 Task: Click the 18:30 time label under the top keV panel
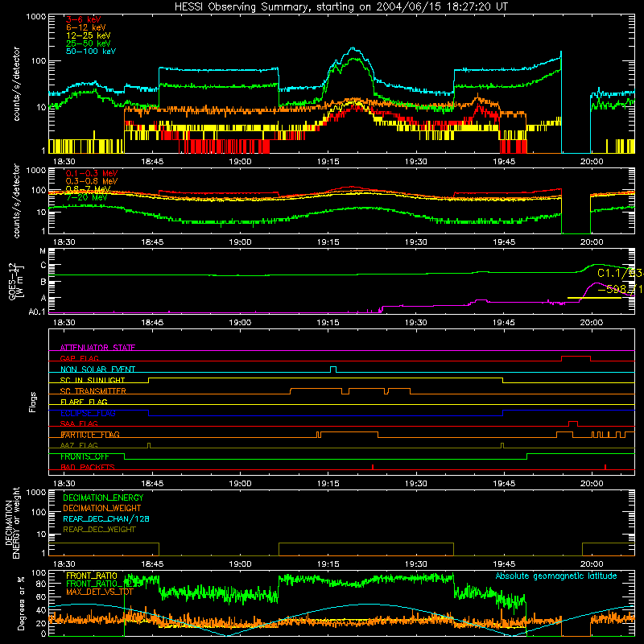pos(64,162)
